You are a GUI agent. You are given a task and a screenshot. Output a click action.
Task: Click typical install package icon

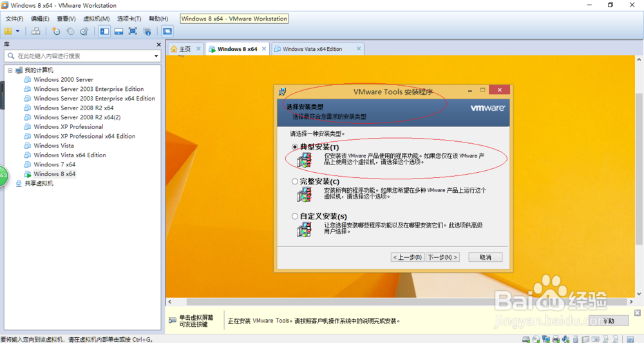(305, 160)
